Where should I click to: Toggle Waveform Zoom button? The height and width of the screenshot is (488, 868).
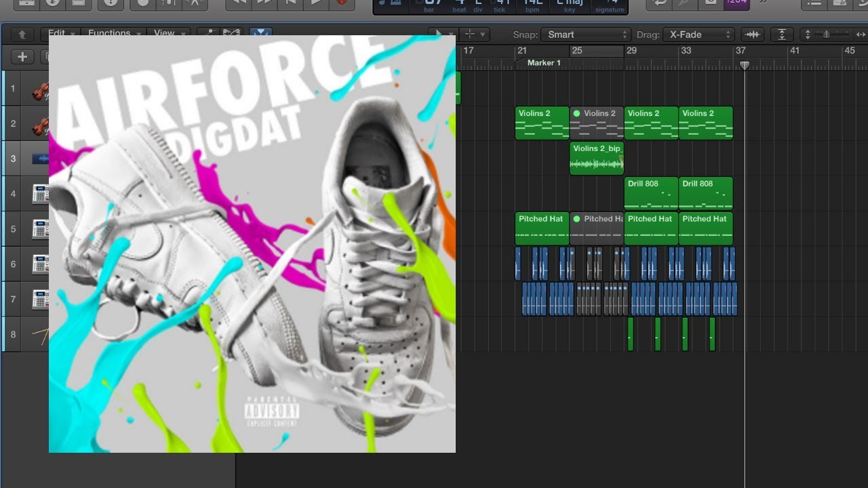tap(751, 35)
